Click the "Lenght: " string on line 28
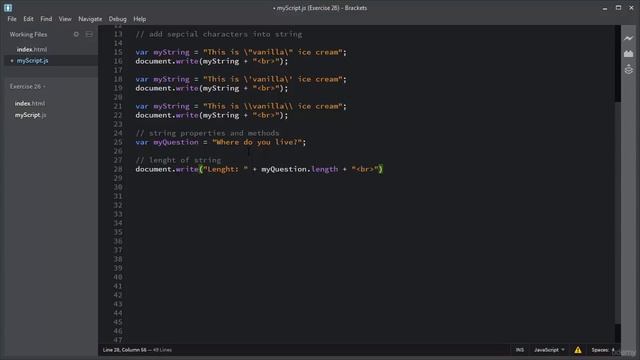The height and width of the screenshot is (360, 640). tap(226, 169)
